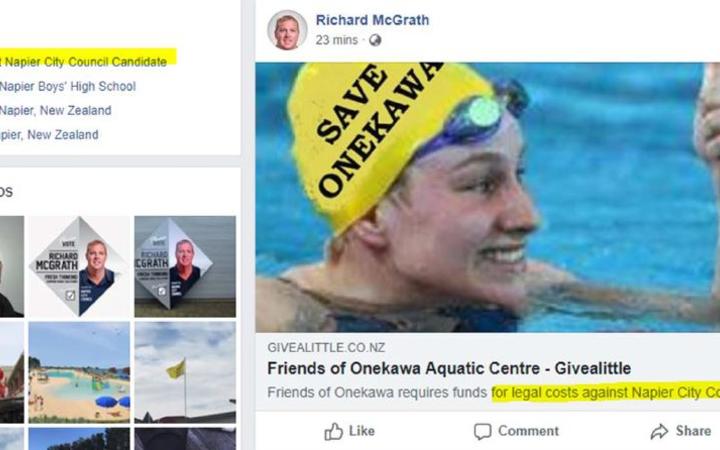
Task: Open the Save Onekawa swimmer image
Action: click(x=488, y=197)
